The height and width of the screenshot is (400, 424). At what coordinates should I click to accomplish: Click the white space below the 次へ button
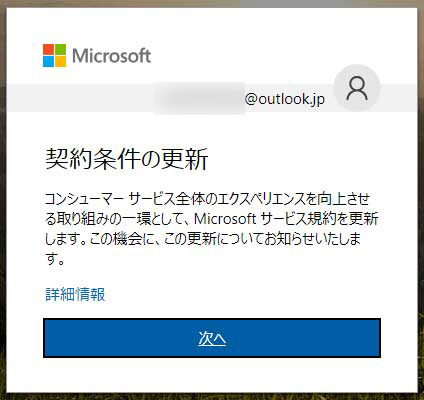click(212, 375)
